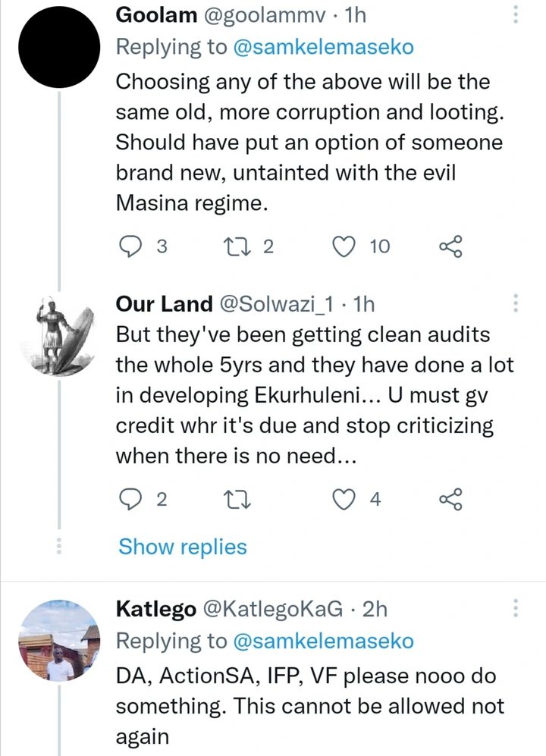
Task: Share Our Land's tweet via share icon
Action: point(450,499)
